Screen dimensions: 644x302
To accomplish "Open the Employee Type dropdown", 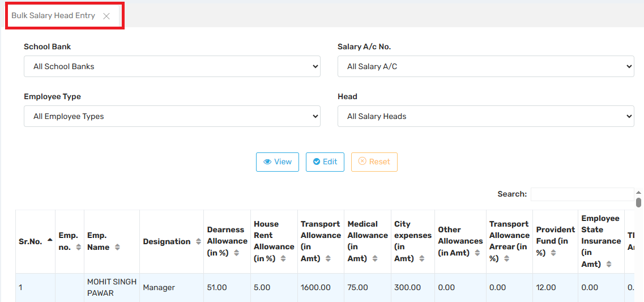I will click(x=172, y=116).
